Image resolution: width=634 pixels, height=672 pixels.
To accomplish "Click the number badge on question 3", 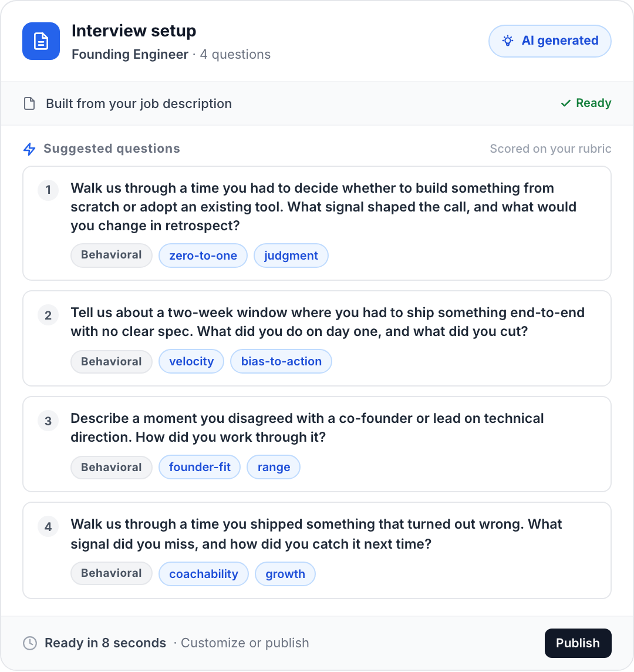I will coord(48,421).
